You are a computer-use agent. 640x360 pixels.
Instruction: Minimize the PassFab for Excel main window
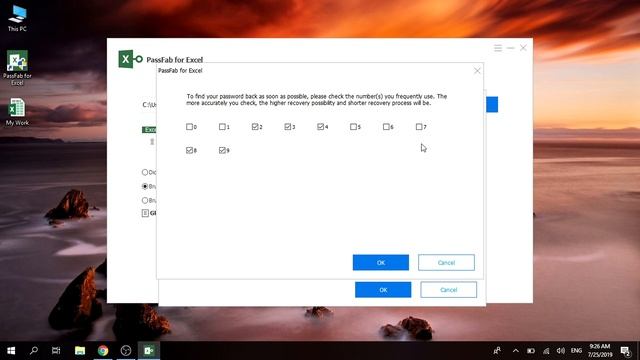click(x=511, y=48)
